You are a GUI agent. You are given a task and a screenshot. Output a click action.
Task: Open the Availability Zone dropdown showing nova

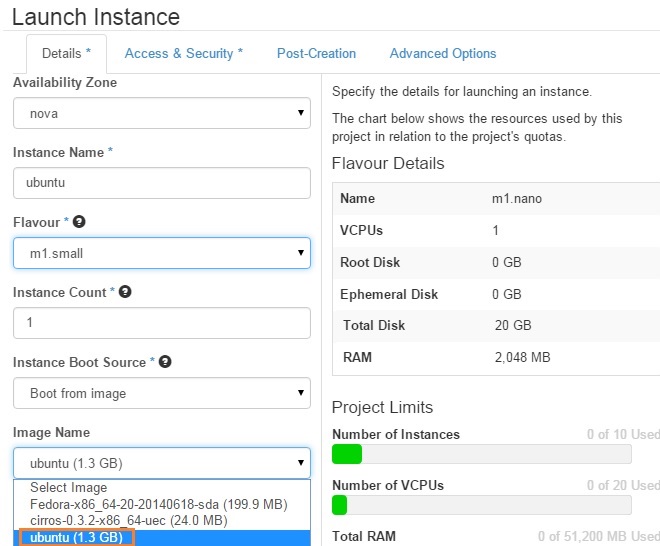(162, 113)
